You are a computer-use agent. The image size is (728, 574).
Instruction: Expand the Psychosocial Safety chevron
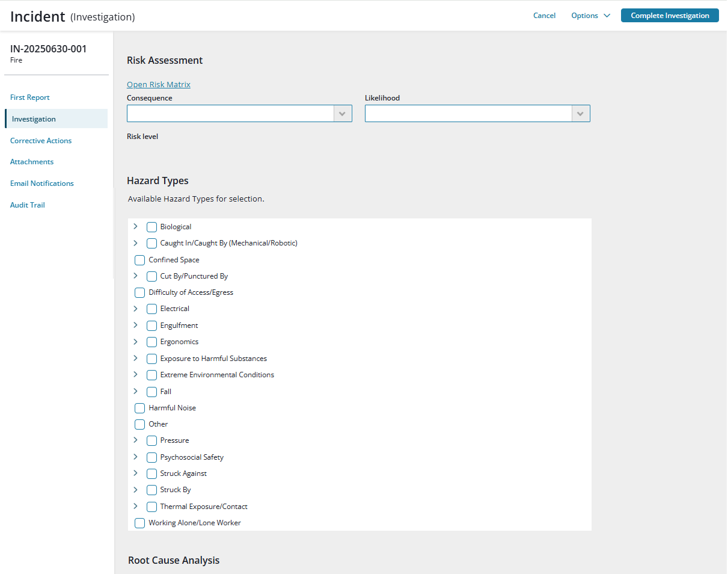pyautogui.click(x=135, y=457)
